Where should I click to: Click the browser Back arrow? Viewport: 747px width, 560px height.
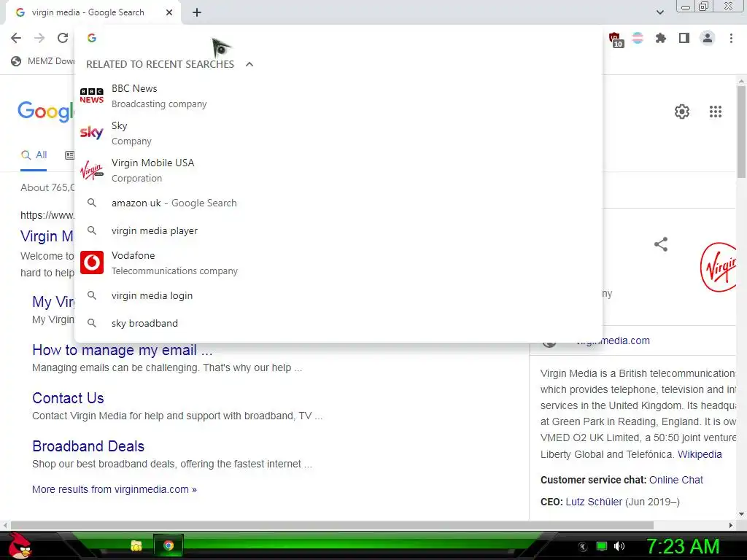[16, 38]
